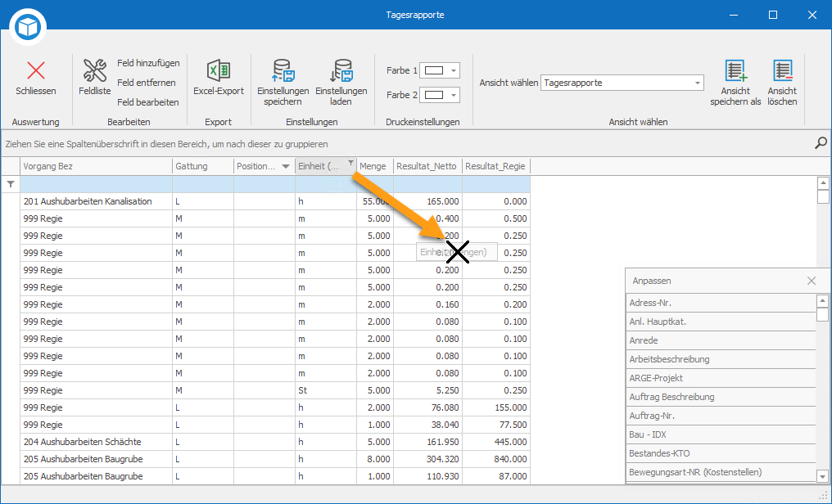Click Feld hinzufügen

click(x=148, y=63)
